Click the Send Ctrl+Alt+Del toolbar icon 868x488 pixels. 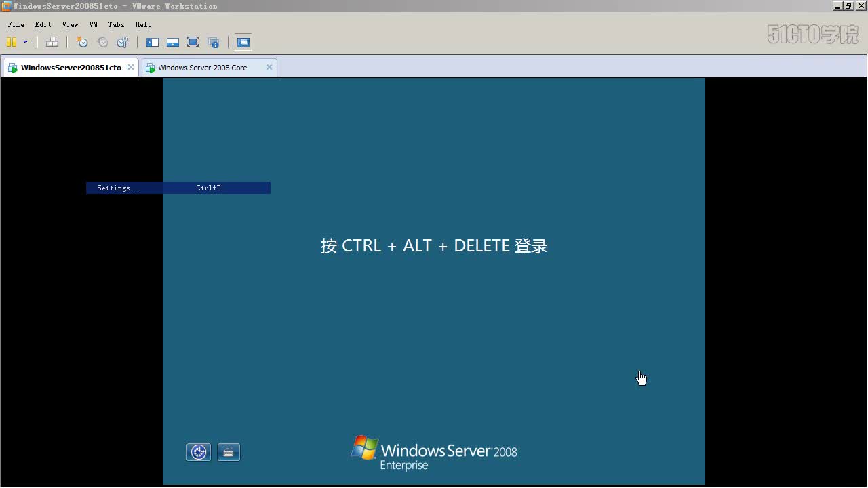pyautogui.click(x=52, y=42)
